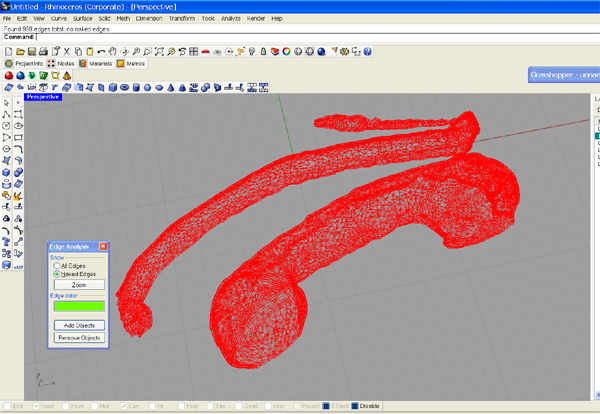The image size is (600, 414).
Task: Click the Print icon in the toolbar
Action: pos(43,51)
